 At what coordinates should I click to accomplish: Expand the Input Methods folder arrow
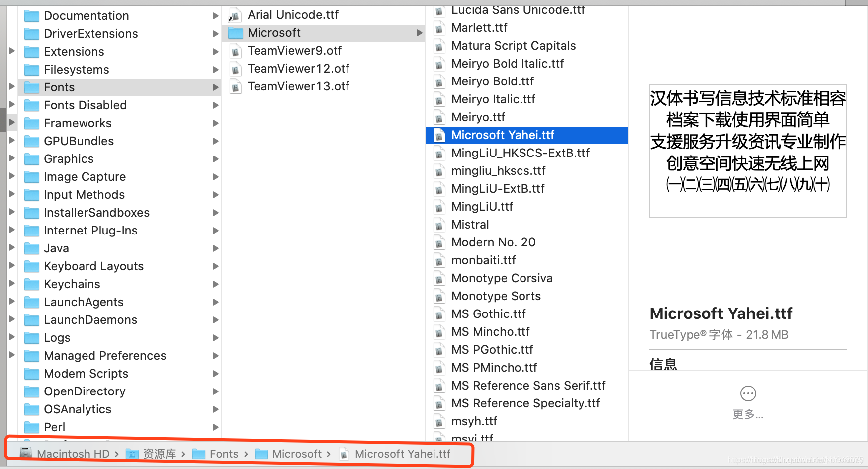(x=216, y=195)
